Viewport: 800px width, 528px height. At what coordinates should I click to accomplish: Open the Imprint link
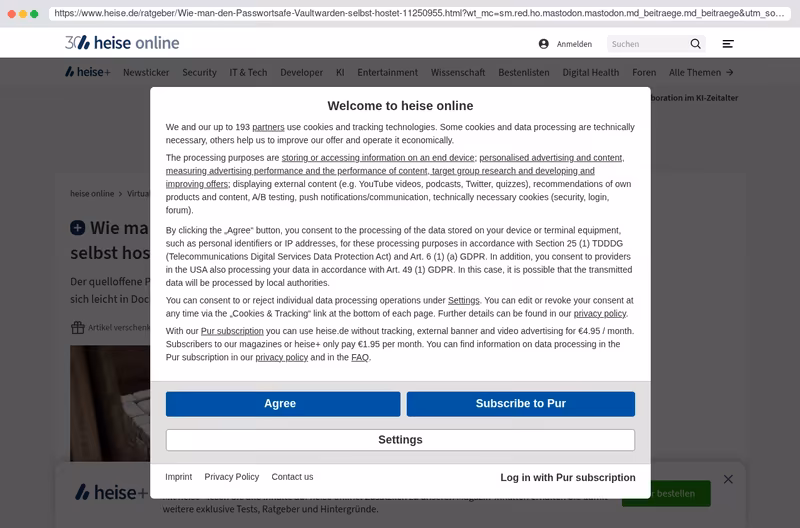coord(179,476)
